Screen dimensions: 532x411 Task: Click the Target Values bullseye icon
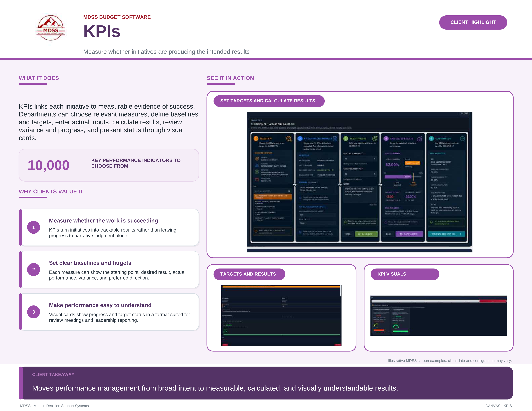[x=375, y=138]
